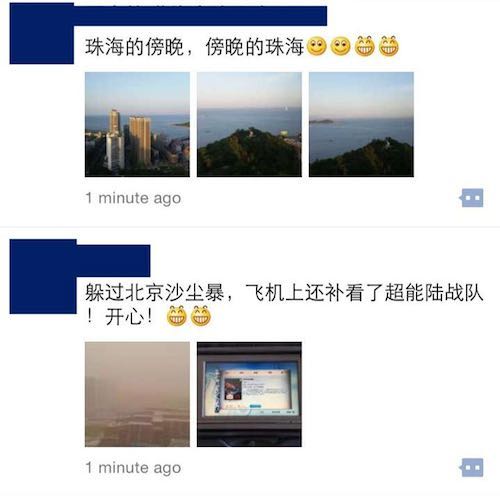Open middle Zhuhai photo of green hill
This screenshot has width=500, height=496.
pyautogui.click(x=249, y=124)
